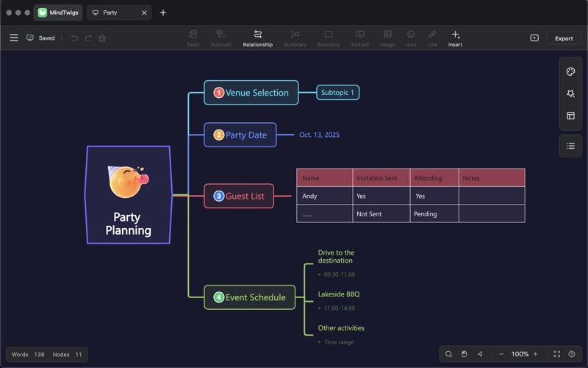The width and height of the screenshot is (588, 368).
Task: Start presentation with play icon
Action: (534, 38)
